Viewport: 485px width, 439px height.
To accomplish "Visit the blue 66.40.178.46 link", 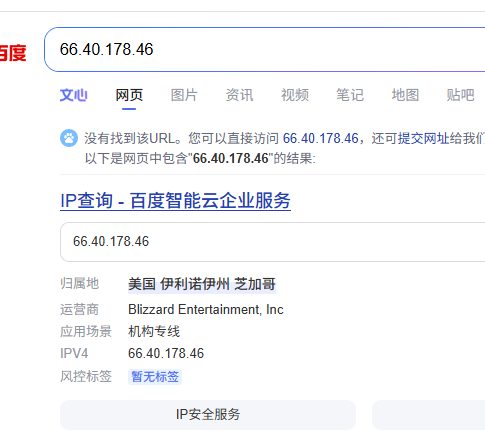I will [x=321, y=138].
